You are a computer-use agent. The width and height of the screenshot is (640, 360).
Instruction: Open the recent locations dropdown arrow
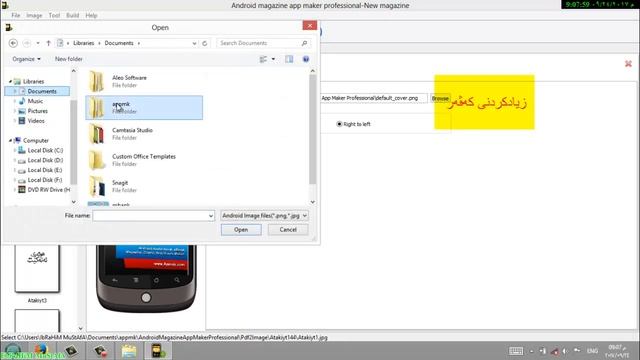(38, 43)
